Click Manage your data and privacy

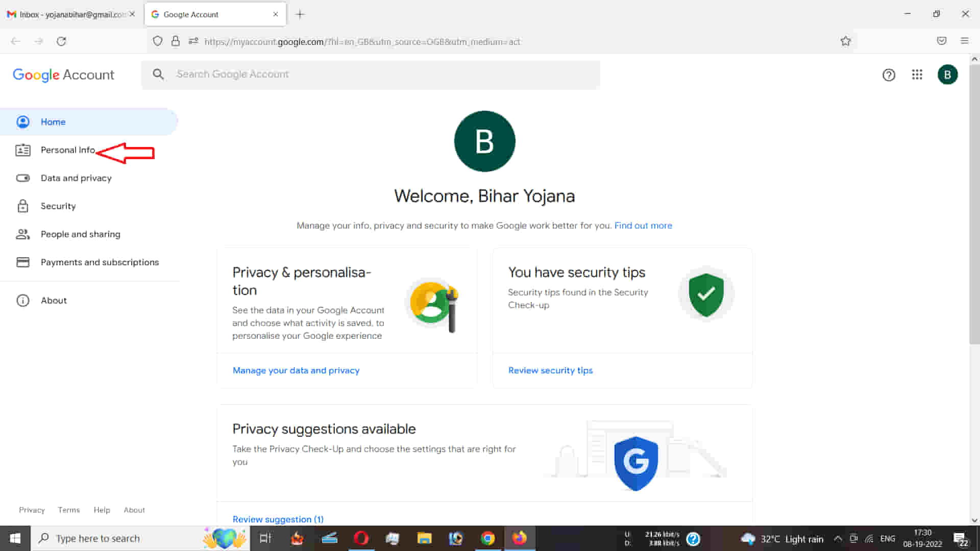[296, 370]
